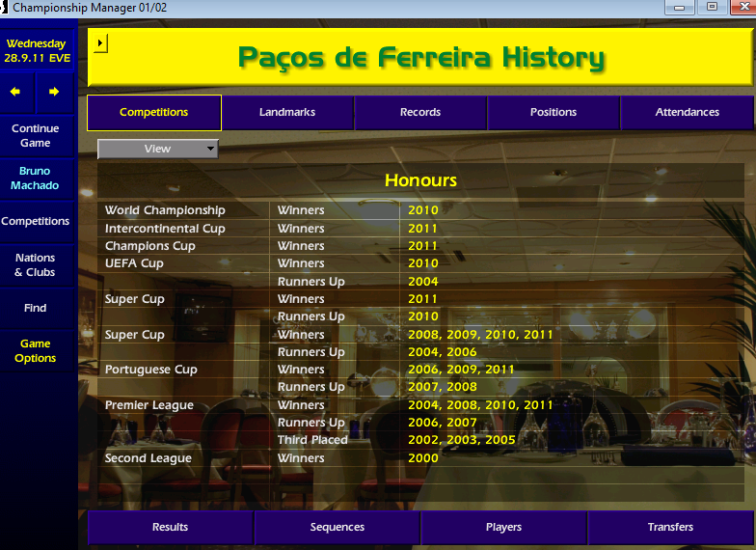Select the Intercontinental Cup row
Screen dimensions: 756x550
(420, 228)
